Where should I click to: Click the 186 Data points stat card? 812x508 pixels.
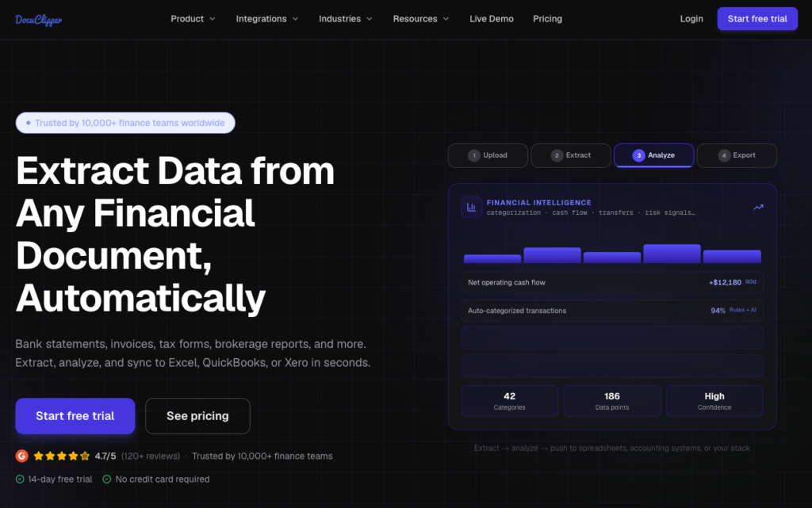pos(612,401)
